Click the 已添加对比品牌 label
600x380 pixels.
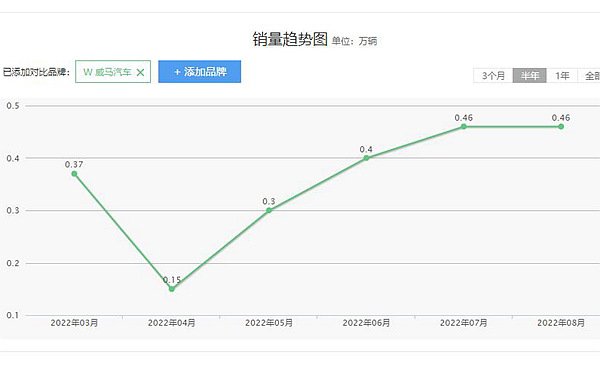point(36,72)
